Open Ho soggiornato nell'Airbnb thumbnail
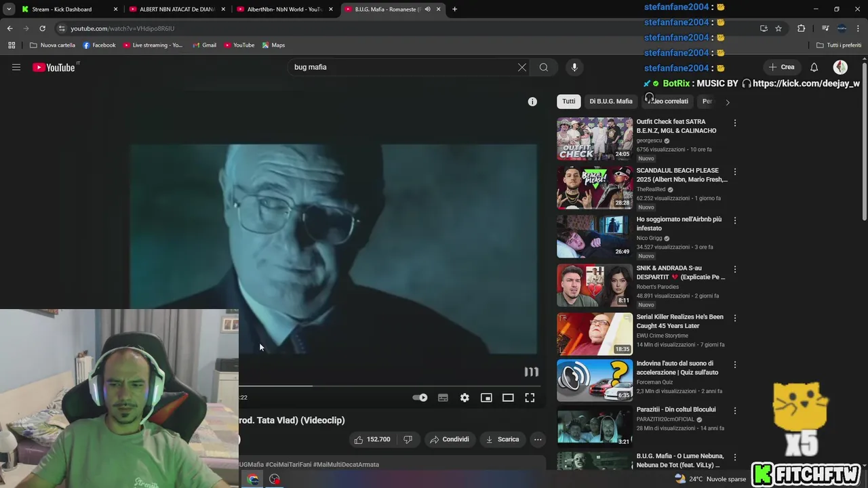Viewport: 868px width, 488px height. click(x=595, y=237)
